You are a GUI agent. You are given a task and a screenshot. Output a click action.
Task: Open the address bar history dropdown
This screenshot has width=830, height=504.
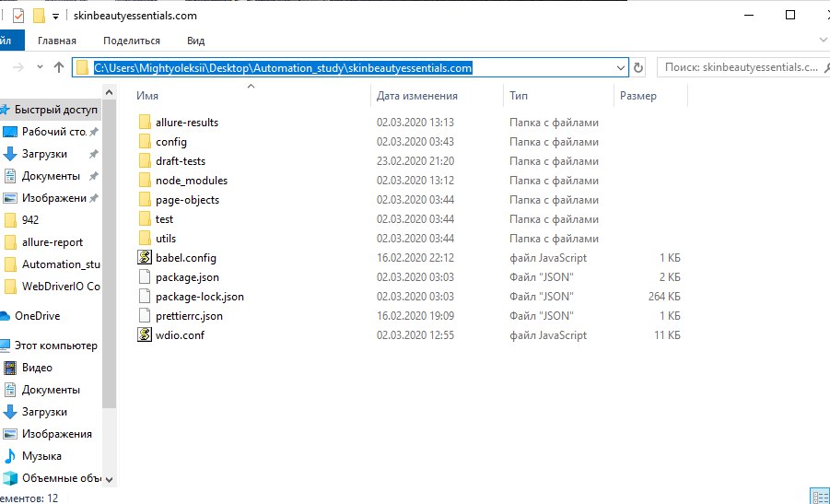[x=620, y=68]
